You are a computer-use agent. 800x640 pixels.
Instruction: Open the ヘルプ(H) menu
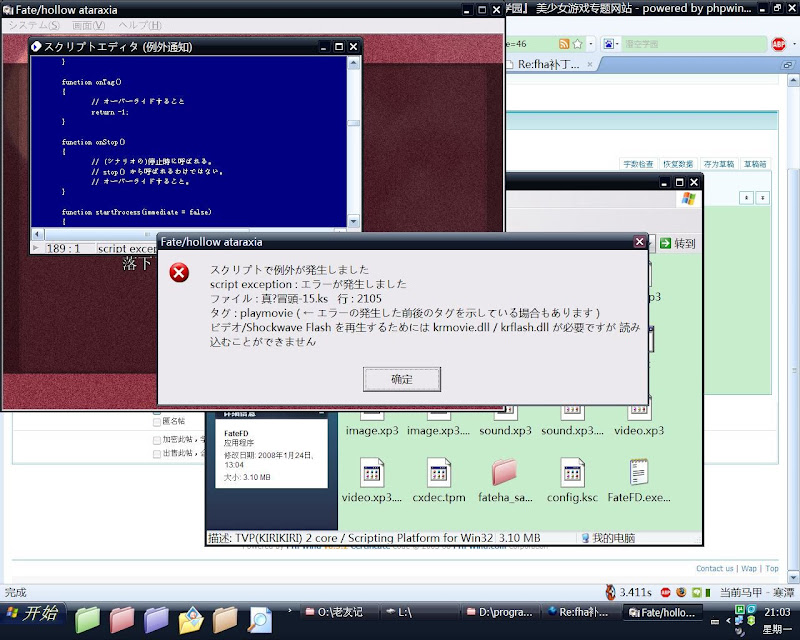140,25
